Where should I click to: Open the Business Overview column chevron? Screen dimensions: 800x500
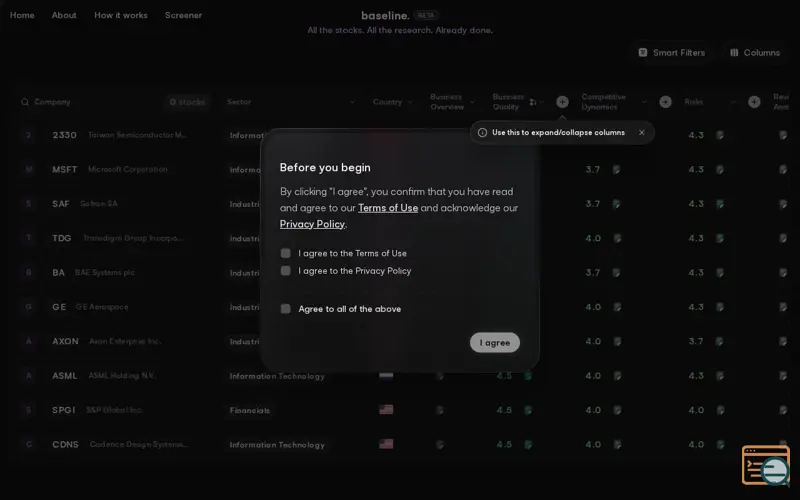pos(472,102)
